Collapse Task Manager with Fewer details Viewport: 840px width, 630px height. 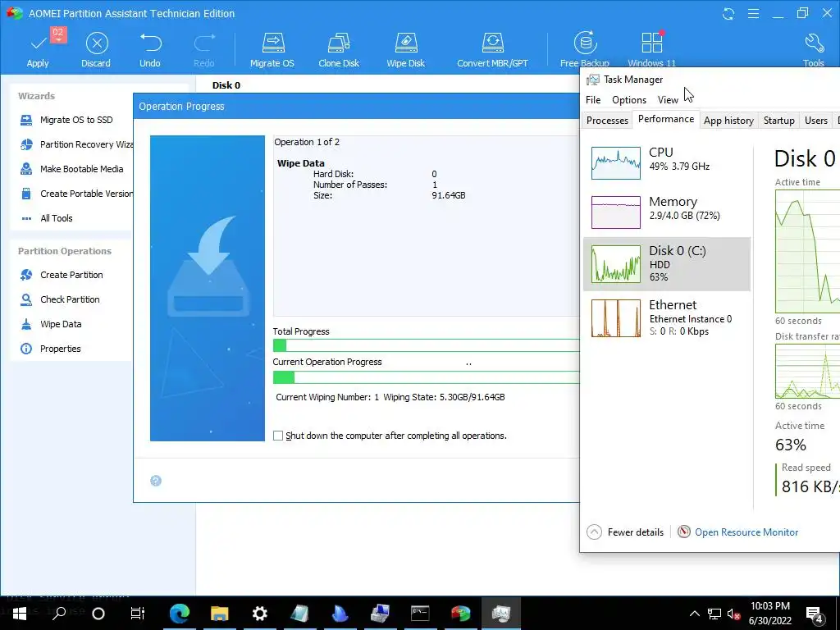625,532
